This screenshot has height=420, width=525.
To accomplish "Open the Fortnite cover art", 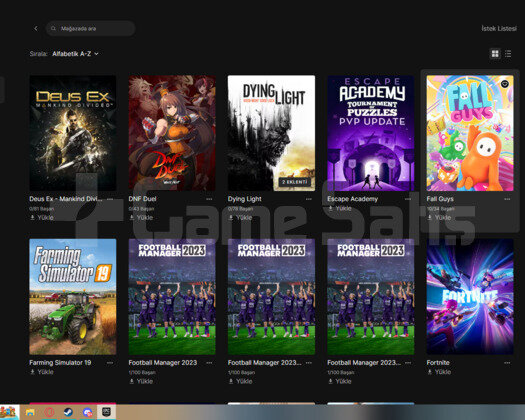I will coord(470,297).
